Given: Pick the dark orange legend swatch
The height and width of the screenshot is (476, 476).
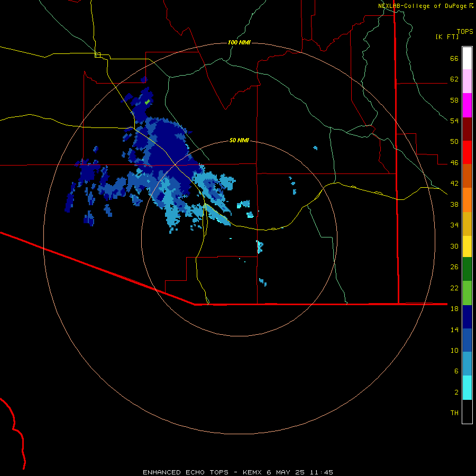Looking at the screenshot, I should click(x=467, y=176).
